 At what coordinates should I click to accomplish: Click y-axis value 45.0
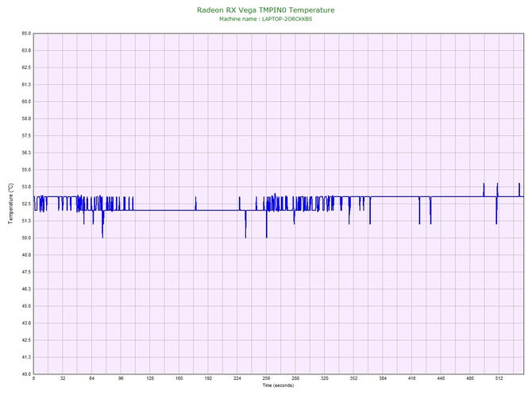(26, 306)
